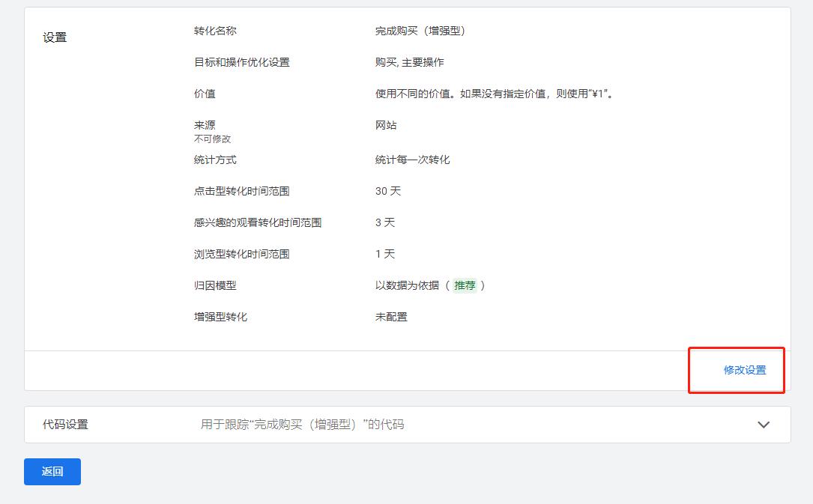The image size is (813, 504).
Task: Click the 购买, 主要操作 value
Action: (x=411, y=62)
